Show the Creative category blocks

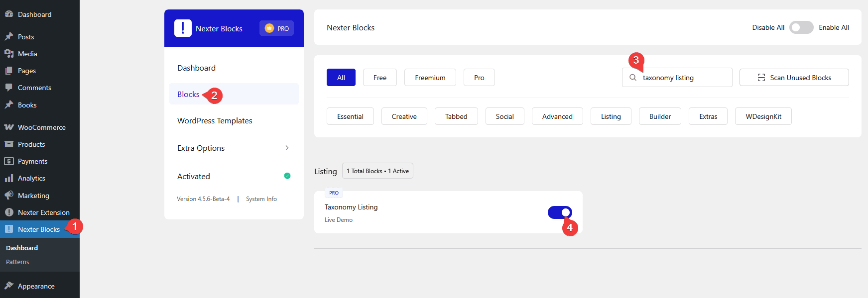tap(404, 116)
